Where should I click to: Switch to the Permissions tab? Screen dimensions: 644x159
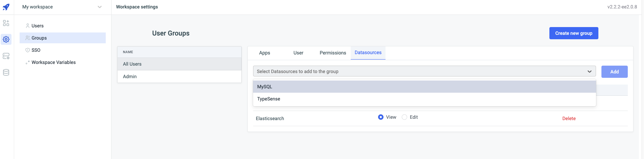pyautogui.click(x=333, y=53)
